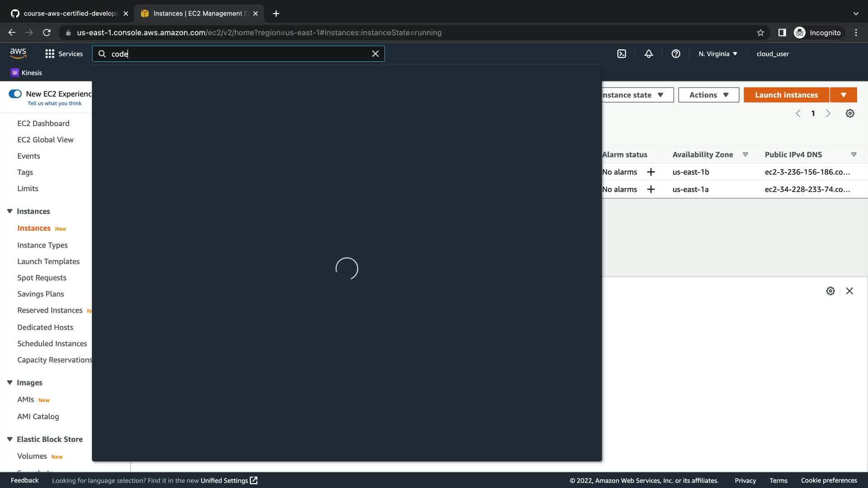Switch to the course-aws-certified-developer GitHub tab

[69, 14]
